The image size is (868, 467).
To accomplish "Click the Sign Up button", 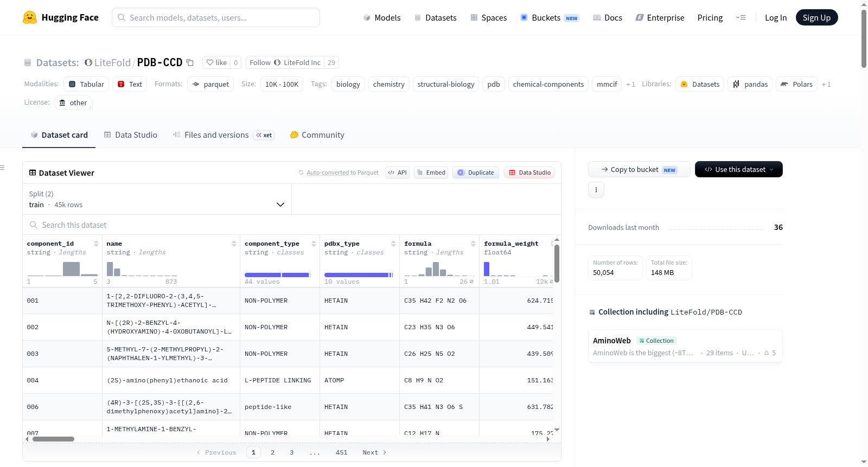I will click(816, 17).
